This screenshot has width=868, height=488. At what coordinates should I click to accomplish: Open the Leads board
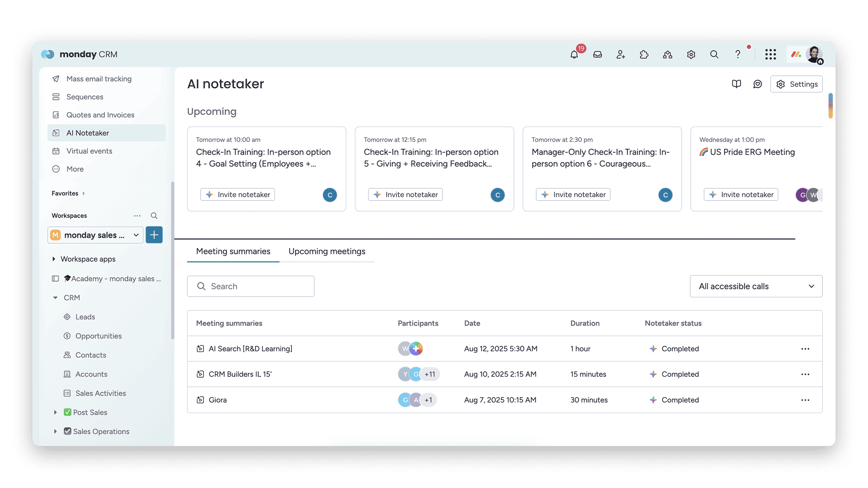coord(85,317)
